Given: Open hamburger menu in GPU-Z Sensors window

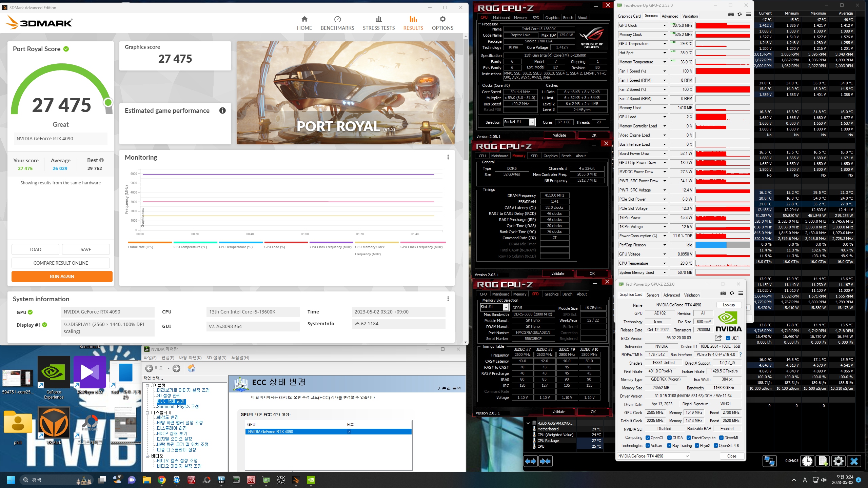Looking at the screenshot, I should (x=748, y=14).
